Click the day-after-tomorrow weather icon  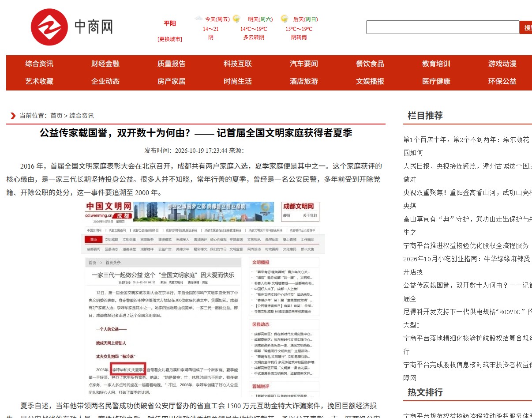pyautogui.click(x=285, y=19)
